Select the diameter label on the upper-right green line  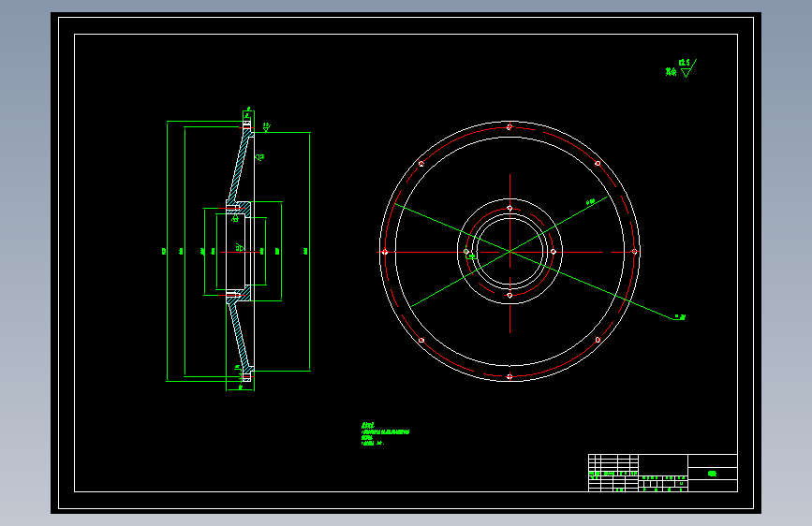point(590,202)
